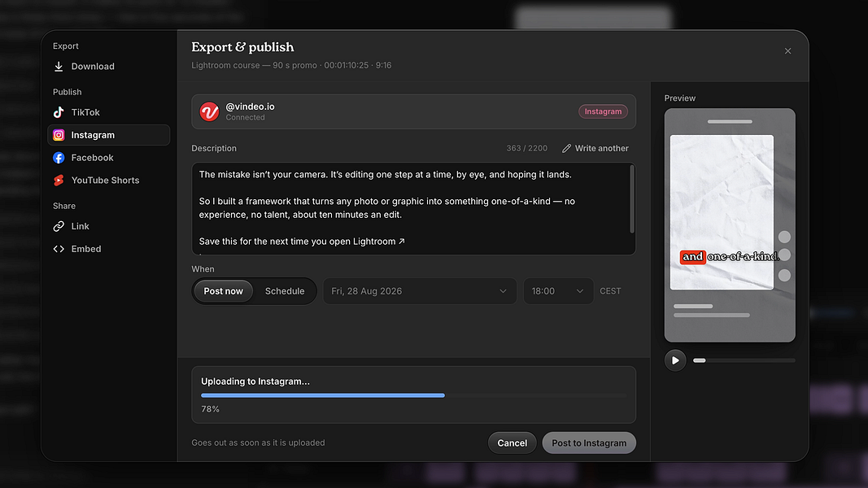Click the upload progress bar
The height and width of the screenshot is (488, 868).
413,395
